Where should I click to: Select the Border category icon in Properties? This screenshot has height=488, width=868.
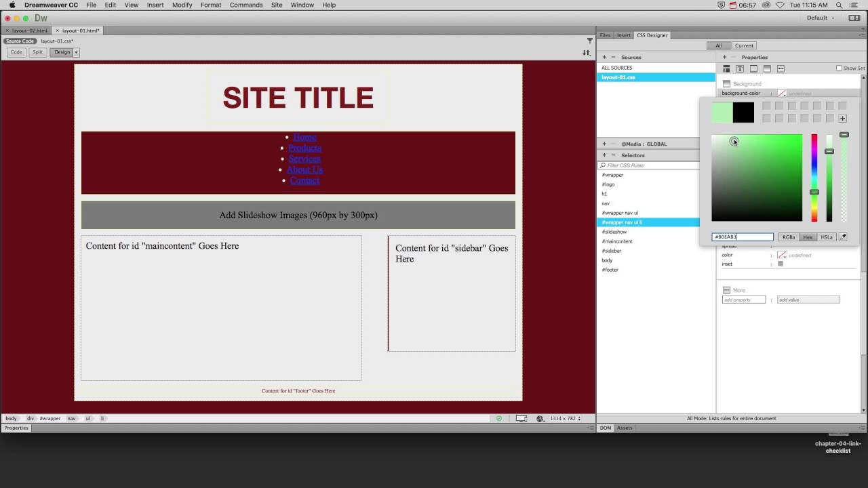coord(753,68)
